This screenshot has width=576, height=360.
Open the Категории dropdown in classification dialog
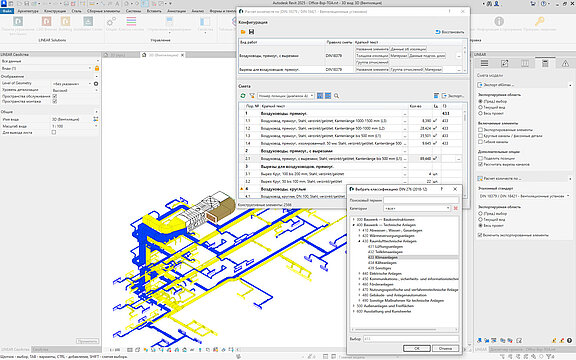point(417,208)
